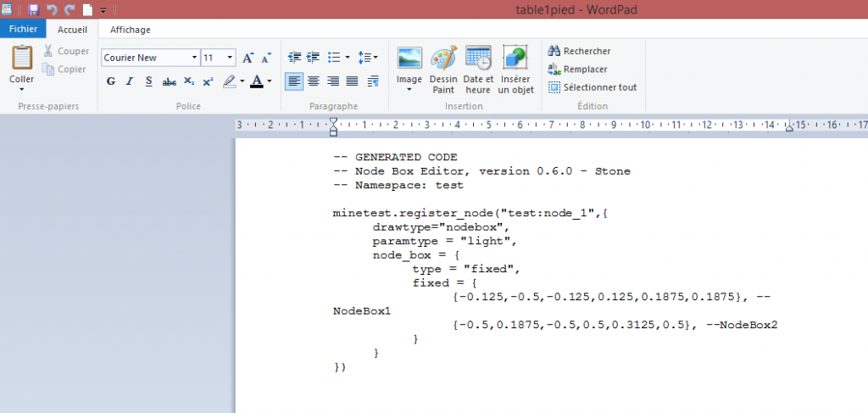The image size is (868, 413).
Task: Click the text 'type = "fixed",'
Action: point(467,269)
